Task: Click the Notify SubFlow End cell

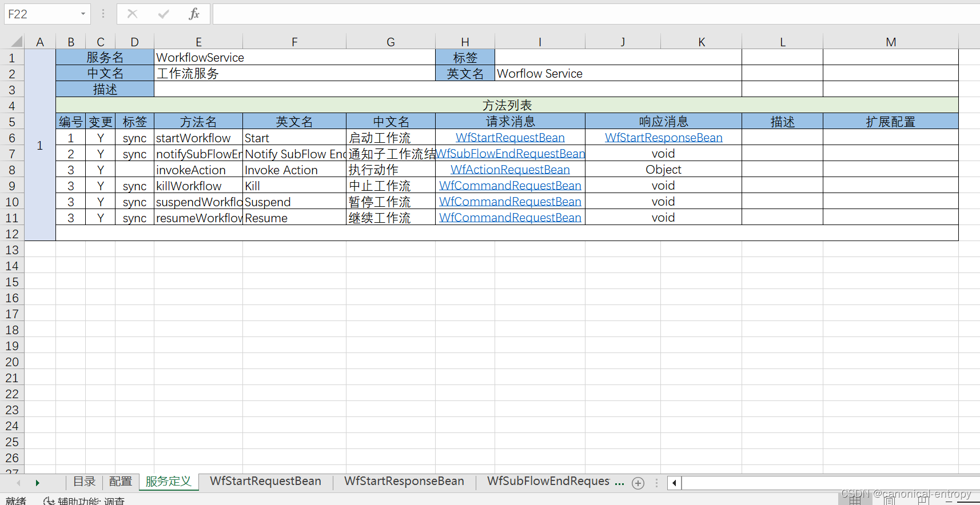Action: tap(294, 154)
